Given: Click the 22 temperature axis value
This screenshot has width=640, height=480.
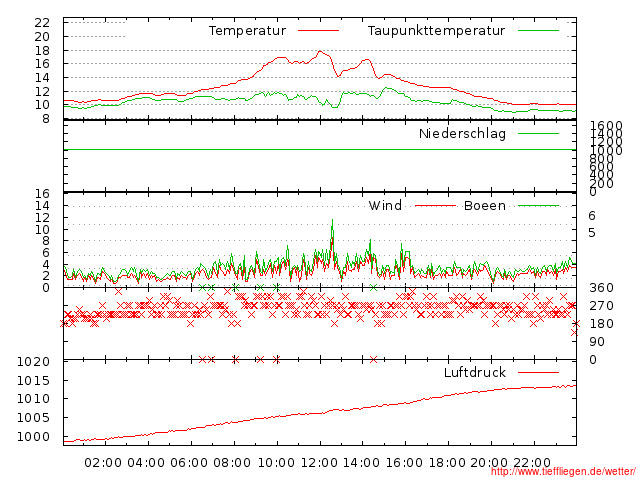Looking at the screenshot, I should [x=42, y=22].
